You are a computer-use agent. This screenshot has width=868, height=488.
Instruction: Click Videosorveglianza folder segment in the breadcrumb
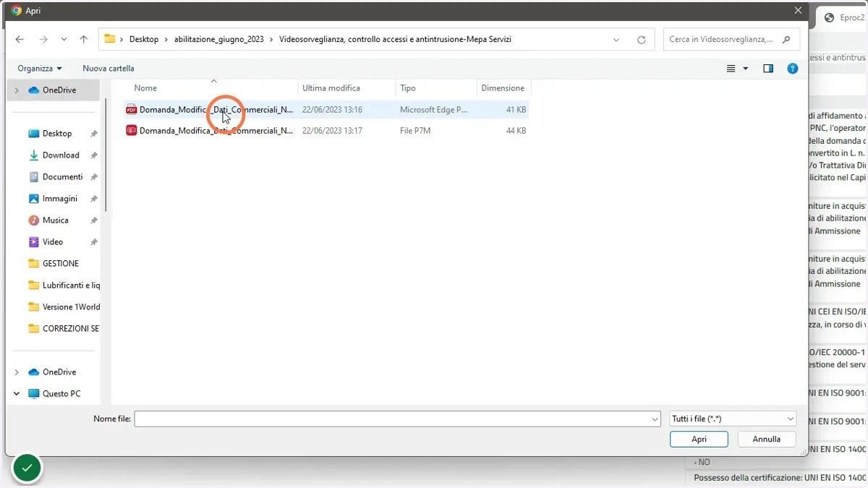395,40
